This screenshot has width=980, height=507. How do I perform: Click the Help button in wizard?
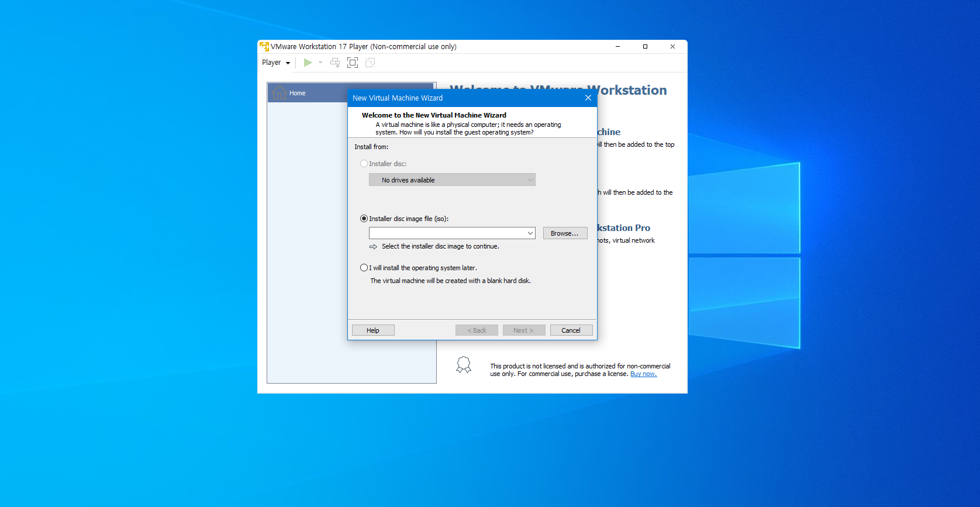[373, 330]
